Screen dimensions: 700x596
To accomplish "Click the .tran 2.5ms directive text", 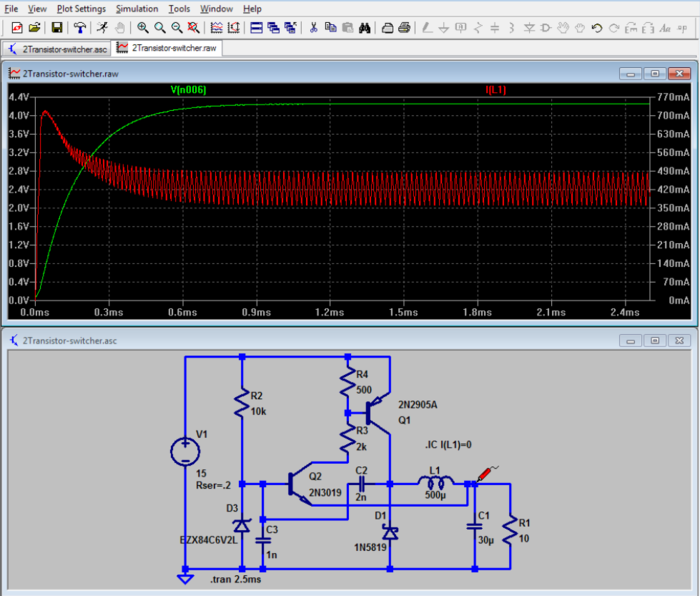I will point(234,579).
